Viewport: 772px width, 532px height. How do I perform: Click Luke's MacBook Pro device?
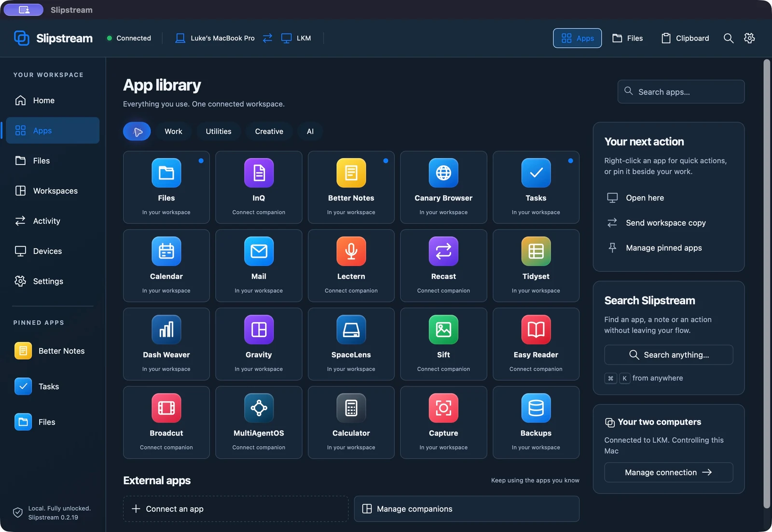point(214,38)
